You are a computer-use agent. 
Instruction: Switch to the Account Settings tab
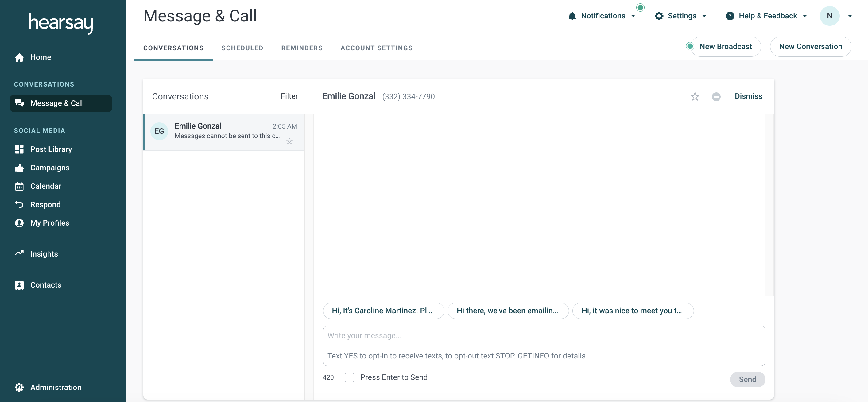[376, 48]
